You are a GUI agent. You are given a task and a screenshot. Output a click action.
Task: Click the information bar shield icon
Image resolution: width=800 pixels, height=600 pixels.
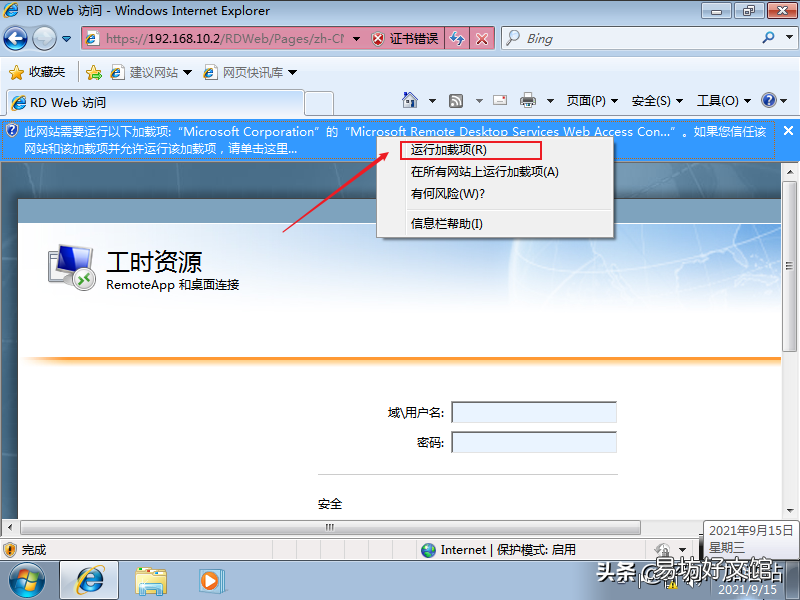(x=12, y=131)
